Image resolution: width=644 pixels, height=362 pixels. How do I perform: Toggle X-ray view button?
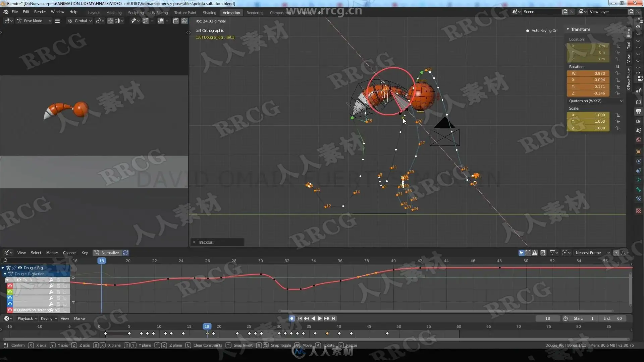click(175, 21)
